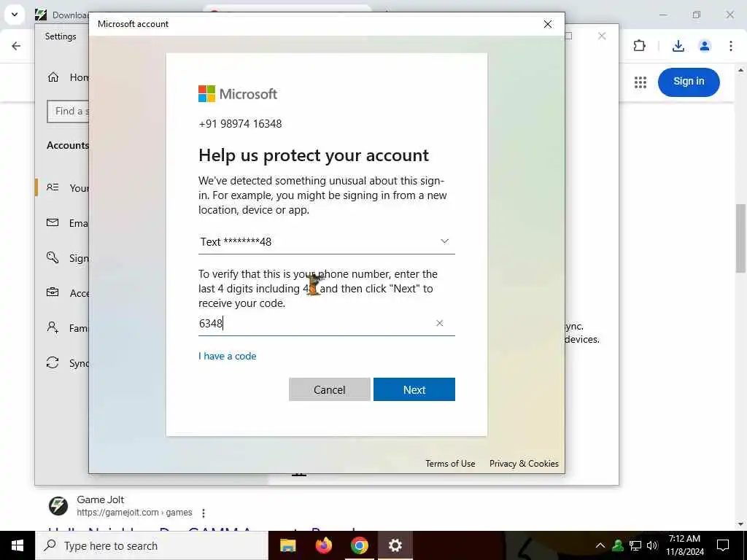Click the Microsoft logo in dialog

coord(237,94)
